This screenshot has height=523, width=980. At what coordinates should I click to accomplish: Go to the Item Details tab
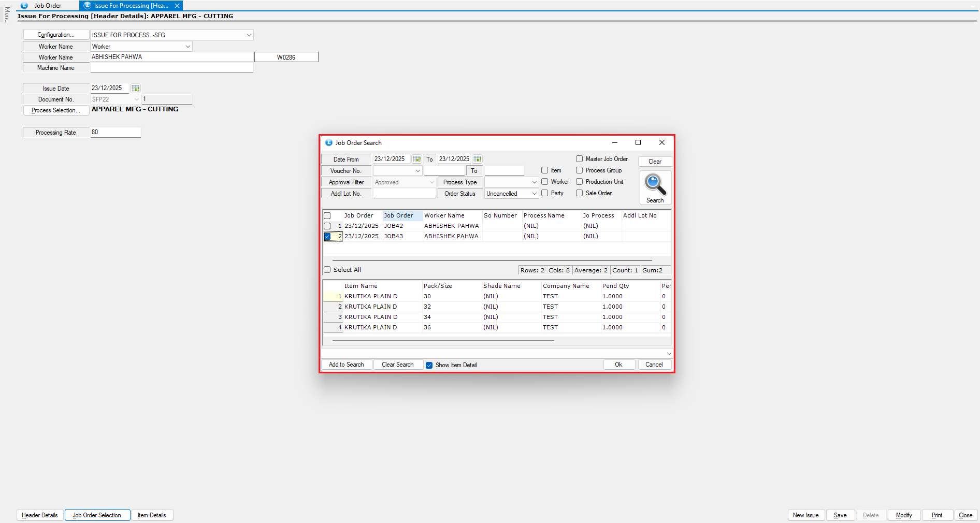click(x=152, y=515)
